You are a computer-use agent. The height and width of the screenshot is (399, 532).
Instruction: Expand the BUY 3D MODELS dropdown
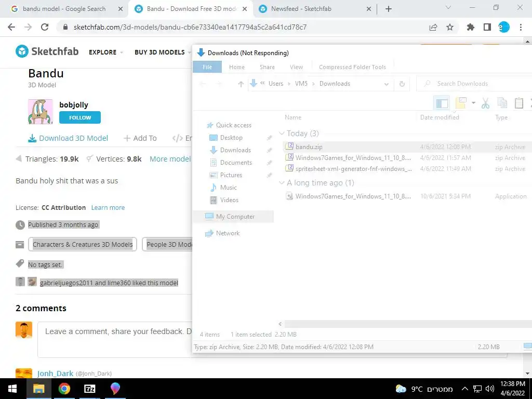pos(163,52)
